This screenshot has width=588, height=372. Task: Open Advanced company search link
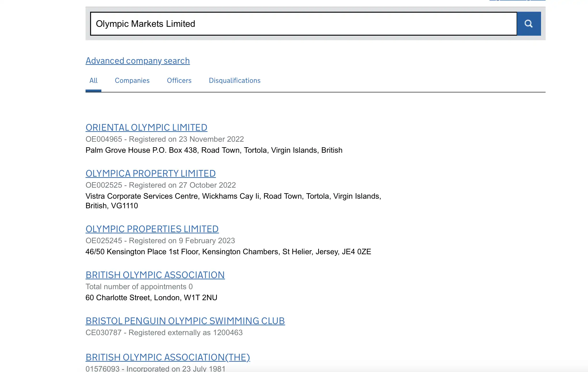[138, 61]
